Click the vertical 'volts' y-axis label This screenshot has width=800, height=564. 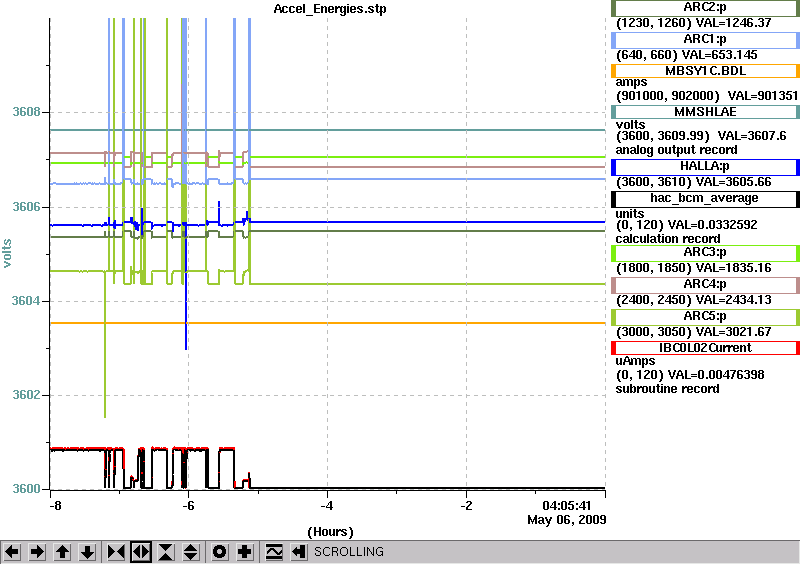pos(7,253)
